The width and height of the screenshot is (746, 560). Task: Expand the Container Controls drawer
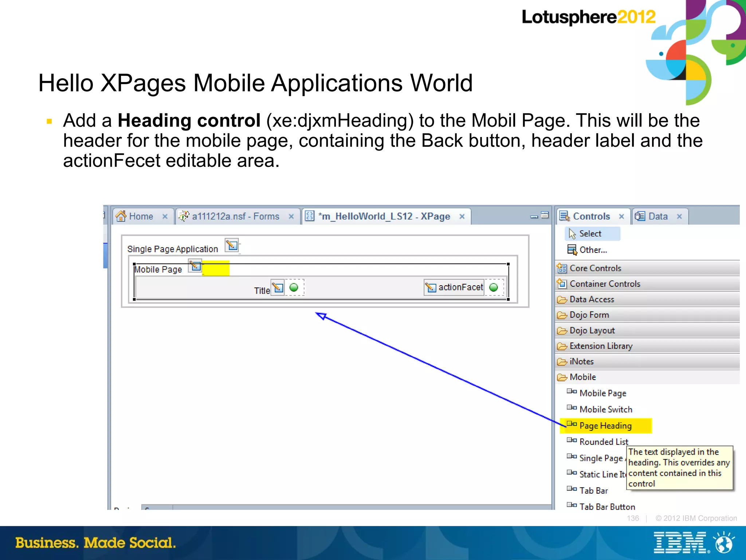[x=648, y=283]
